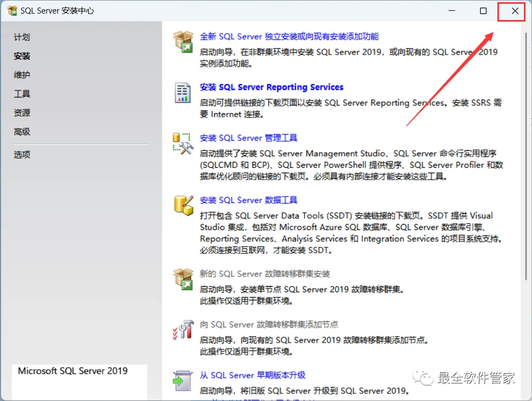Click the upgrade from earlier version icon
The width and height of the screenshot is (532, 401).
pyautogui.click(x=182, y=380)
